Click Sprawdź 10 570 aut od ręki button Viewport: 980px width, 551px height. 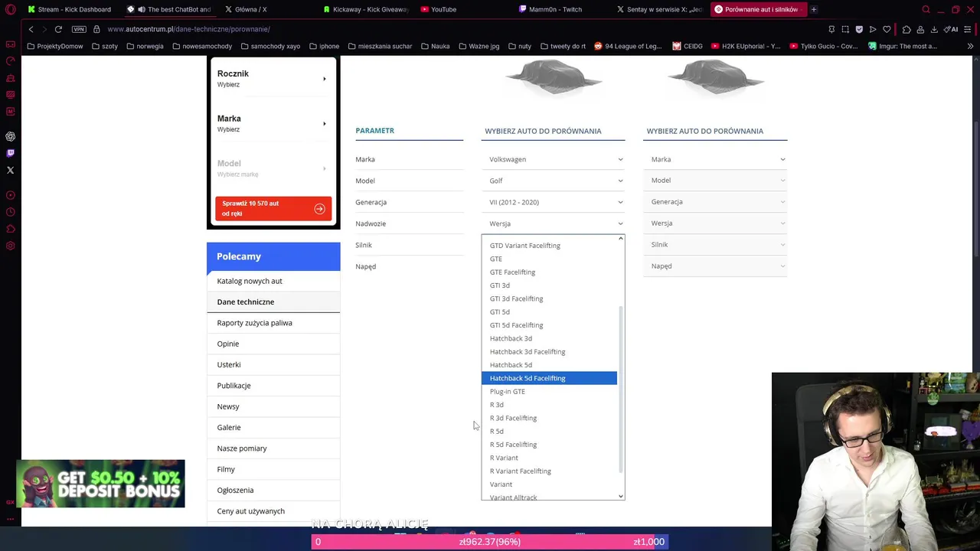point(273,208)
